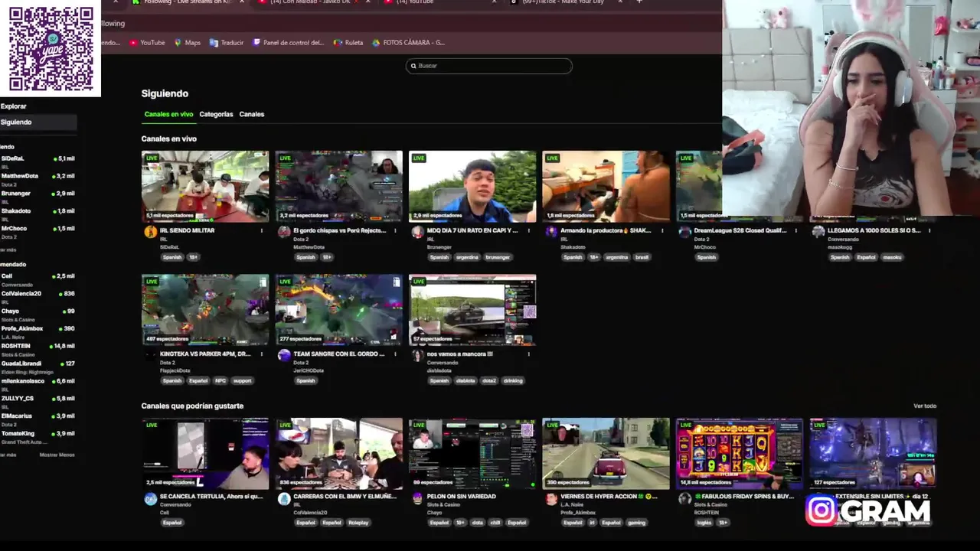
Task: Open Chayo avatar on PELON ON SIN VARIEDAD card
Action: (417, 498)
